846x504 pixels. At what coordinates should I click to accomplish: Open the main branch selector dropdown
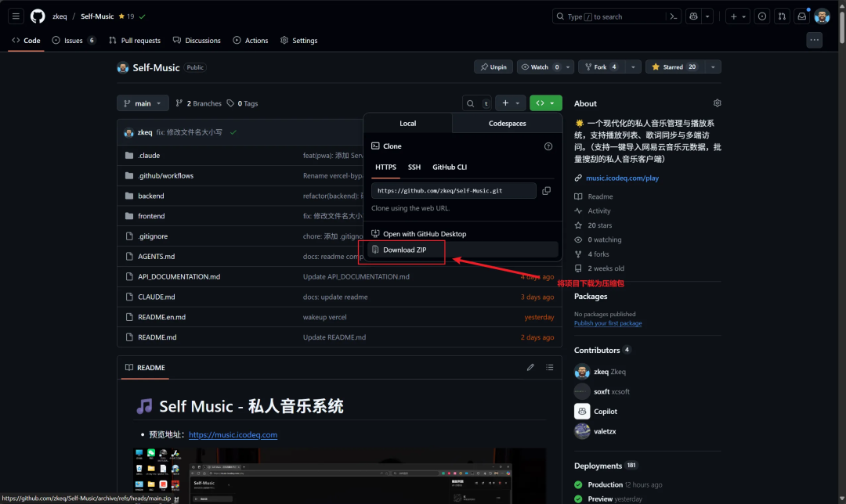point(143,103)
